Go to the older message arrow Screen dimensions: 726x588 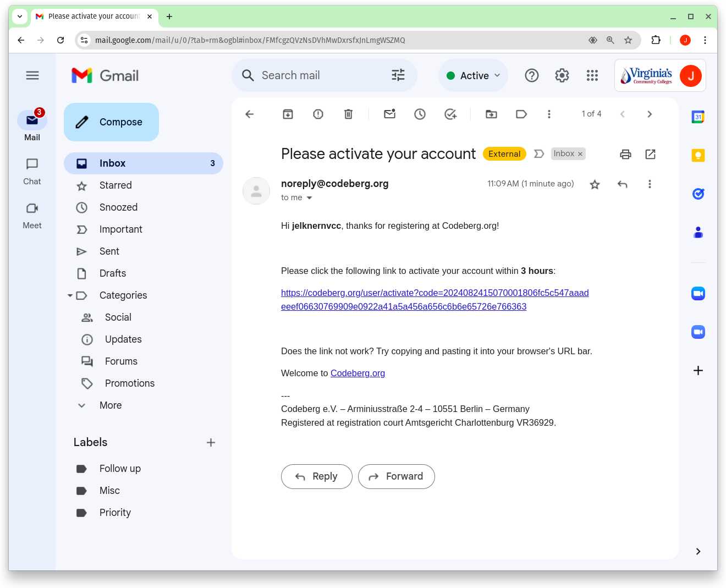coord(650,114)
